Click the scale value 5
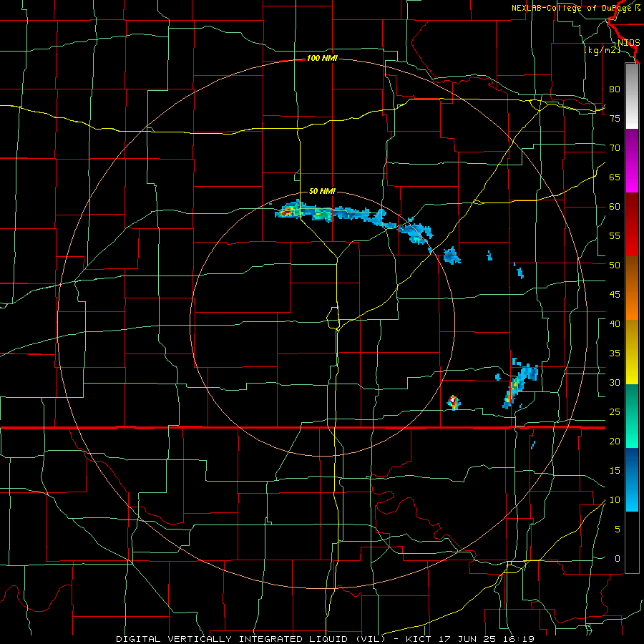644x644 pixels. tap(618, 530)
